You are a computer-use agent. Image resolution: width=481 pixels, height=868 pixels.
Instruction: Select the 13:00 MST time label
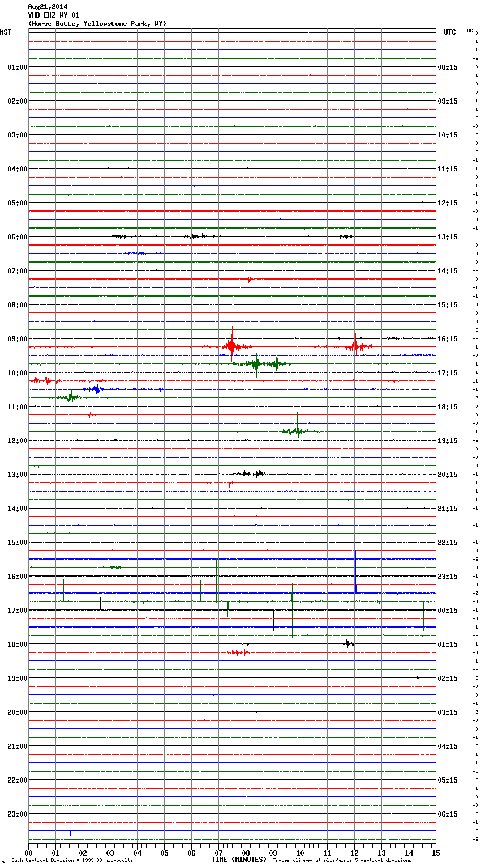18,475
